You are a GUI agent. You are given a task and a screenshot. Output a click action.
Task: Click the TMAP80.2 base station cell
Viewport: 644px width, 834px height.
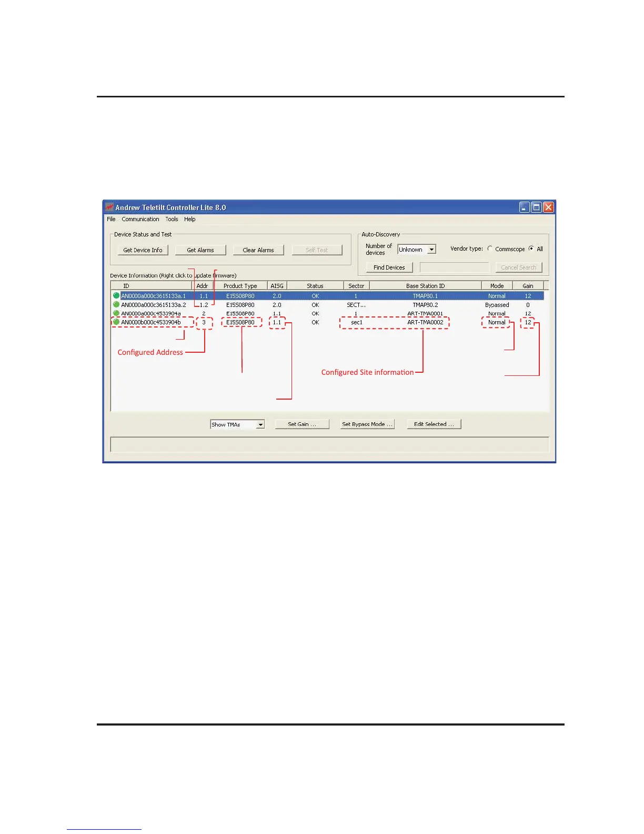tap(425, 305)
